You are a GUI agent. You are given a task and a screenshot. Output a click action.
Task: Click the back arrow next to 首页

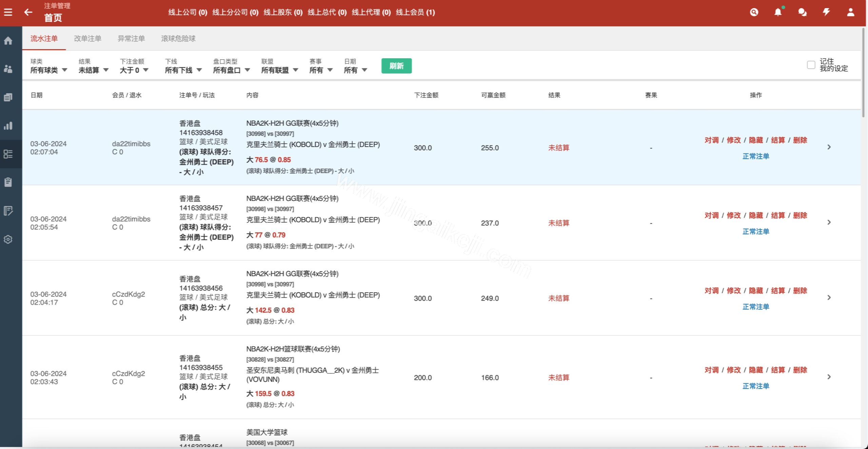[x=28, y=12]
